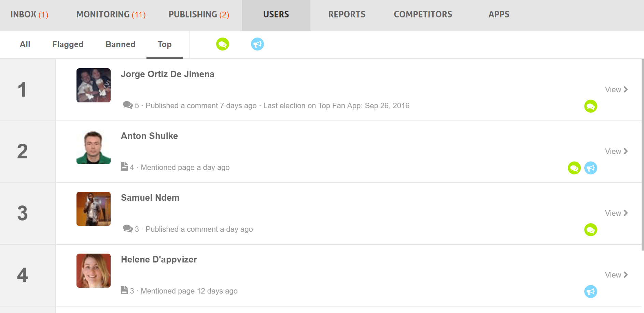Click Anton Shulke's profile photo

point(94,147)
